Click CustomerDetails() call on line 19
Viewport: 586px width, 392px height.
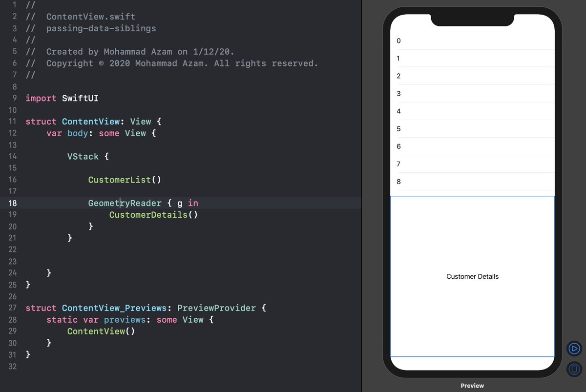153,215
